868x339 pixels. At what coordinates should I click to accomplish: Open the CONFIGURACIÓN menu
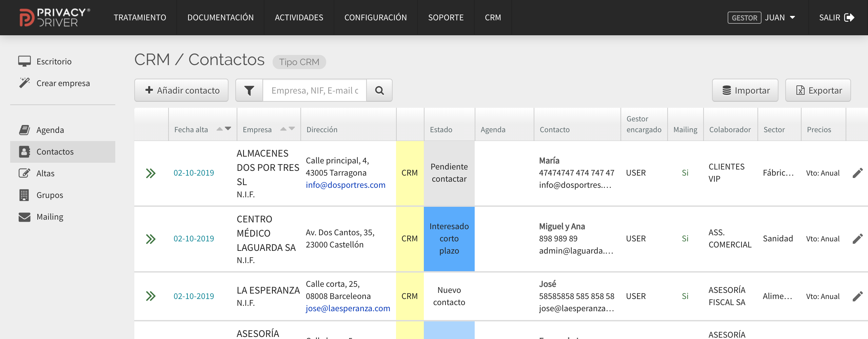(x=375, y=18)
